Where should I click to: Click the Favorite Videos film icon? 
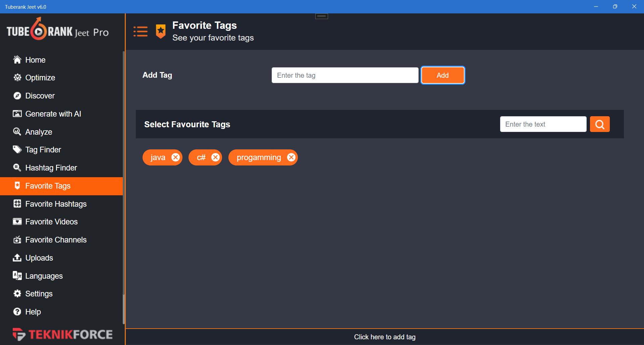(17, 222)
